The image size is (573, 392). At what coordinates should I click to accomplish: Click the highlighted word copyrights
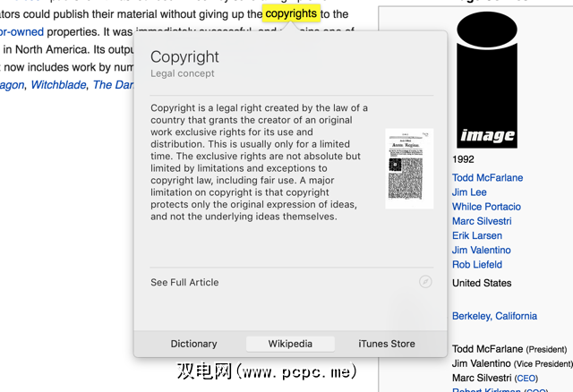291,13
